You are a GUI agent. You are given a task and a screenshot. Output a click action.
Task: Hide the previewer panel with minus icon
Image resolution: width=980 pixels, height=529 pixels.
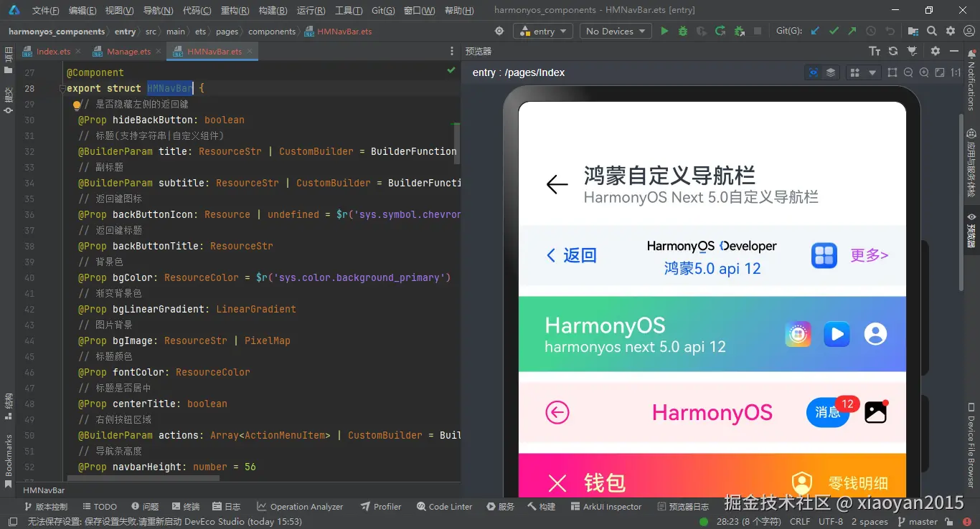[x=954, y=51]
